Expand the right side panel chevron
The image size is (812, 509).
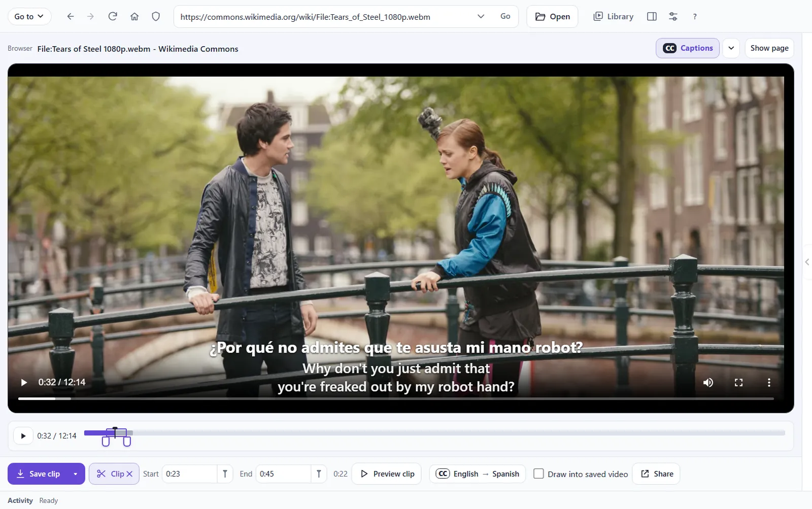click(x=807, y=262)
